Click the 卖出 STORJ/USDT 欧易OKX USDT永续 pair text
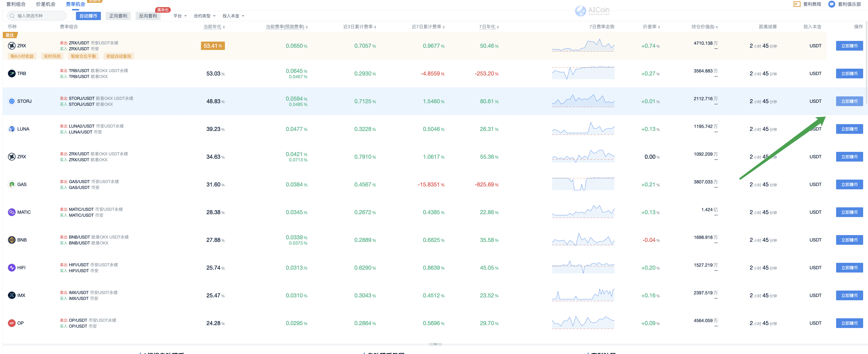The image size is (868, 354). coord(96,98)
